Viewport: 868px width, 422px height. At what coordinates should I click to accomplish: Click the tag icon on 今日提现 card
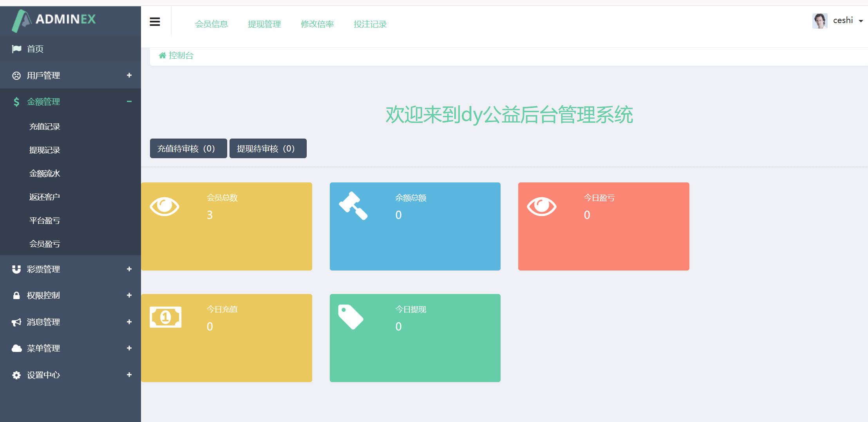coord(351,317)
